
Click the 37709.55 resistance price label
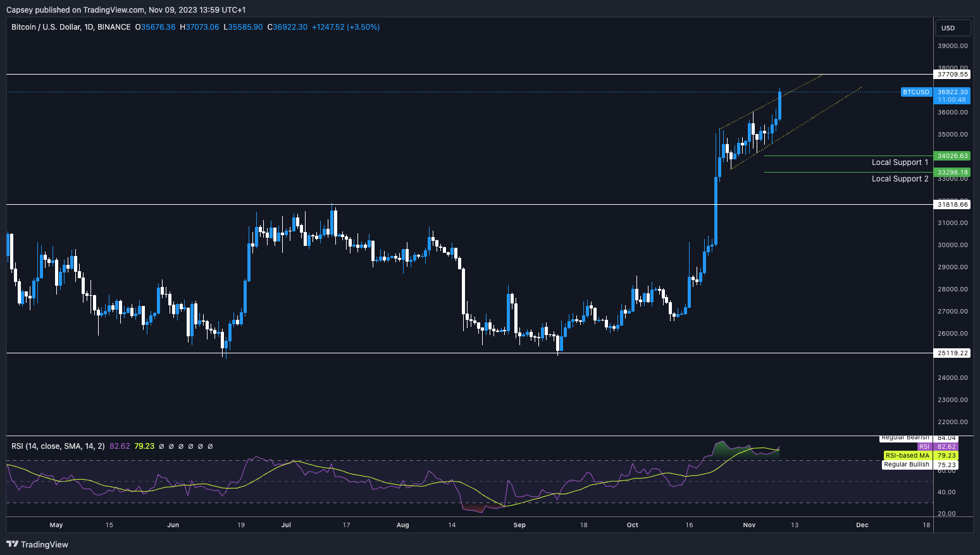[x=952, y=74]
